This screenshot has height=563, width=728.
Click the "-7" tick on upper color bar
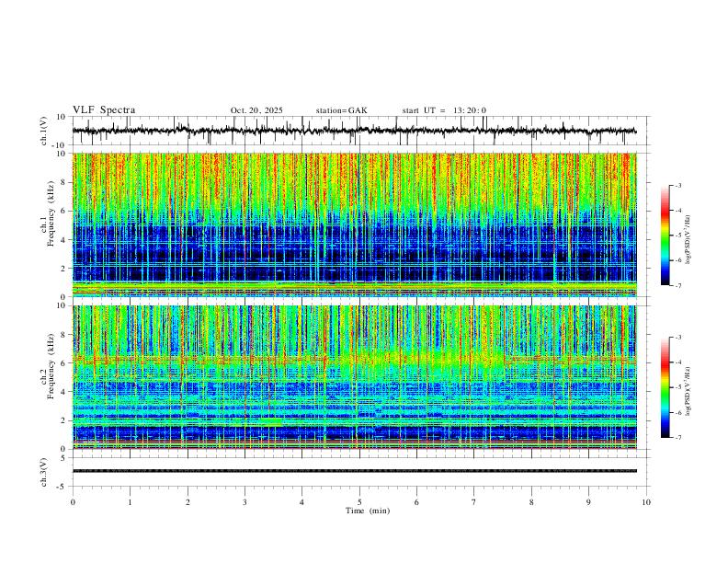pos(678,286)
